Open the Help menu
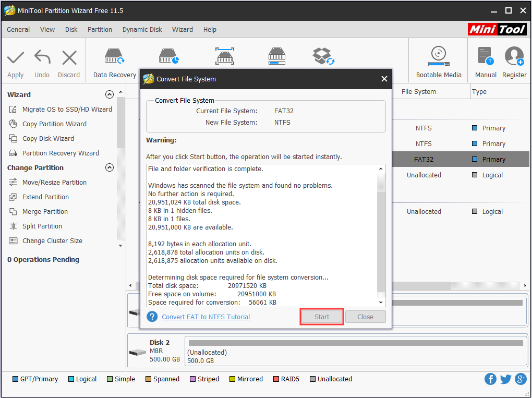Screen dimensions: 532x398 (x=210, y=30)
